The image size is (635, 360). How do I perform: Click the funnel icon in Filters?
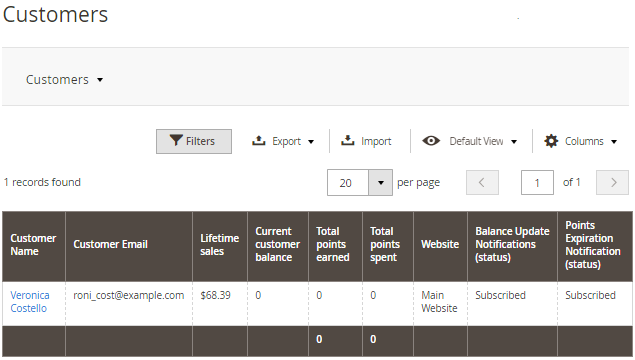pos(176,141)
